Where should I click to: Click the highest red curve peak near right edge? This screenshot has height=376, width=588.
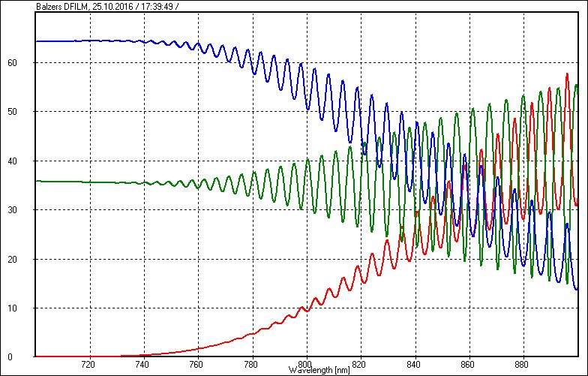pyautogui.click(x=567, y=74)
